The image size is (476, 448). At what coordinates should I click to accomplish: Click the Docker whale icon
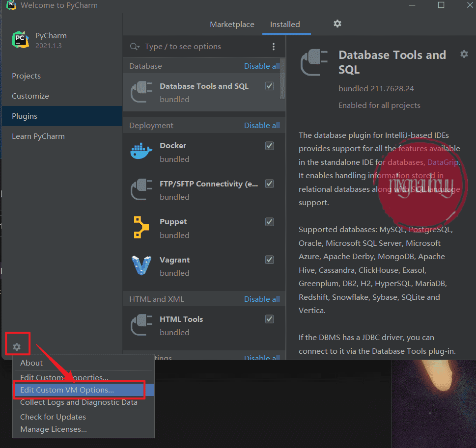(141, 151)
